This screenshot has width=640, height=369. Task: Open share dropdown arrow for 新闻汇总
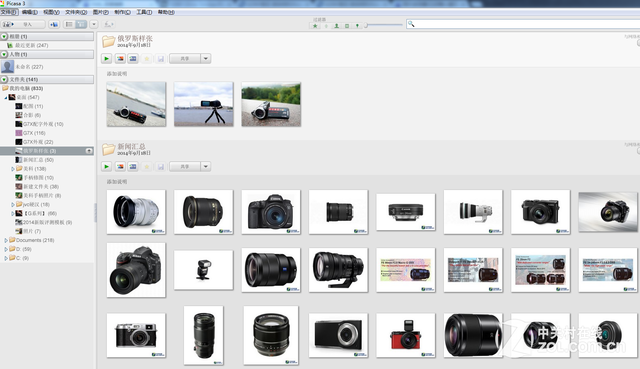[206, 167]
